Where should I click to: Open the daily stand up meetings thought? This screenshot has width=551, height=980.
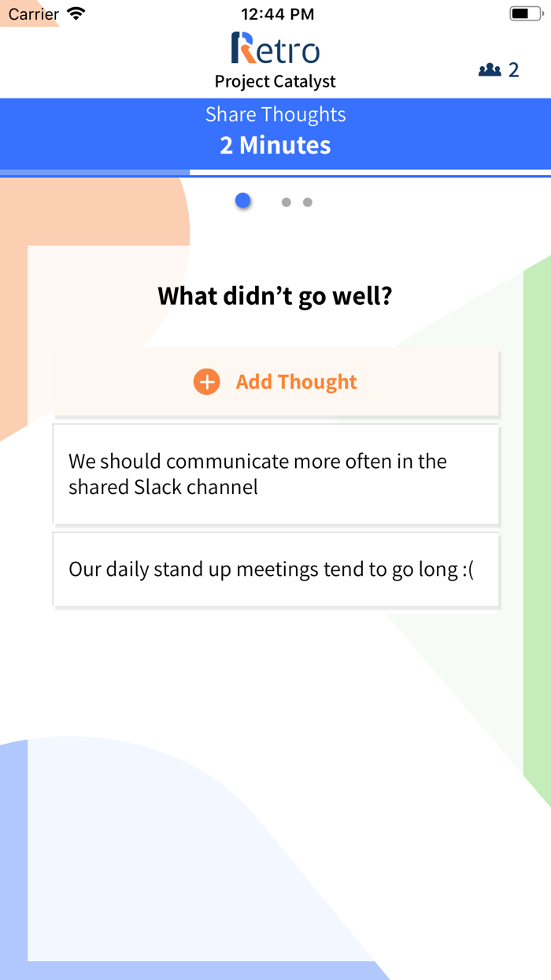[275, 569]
